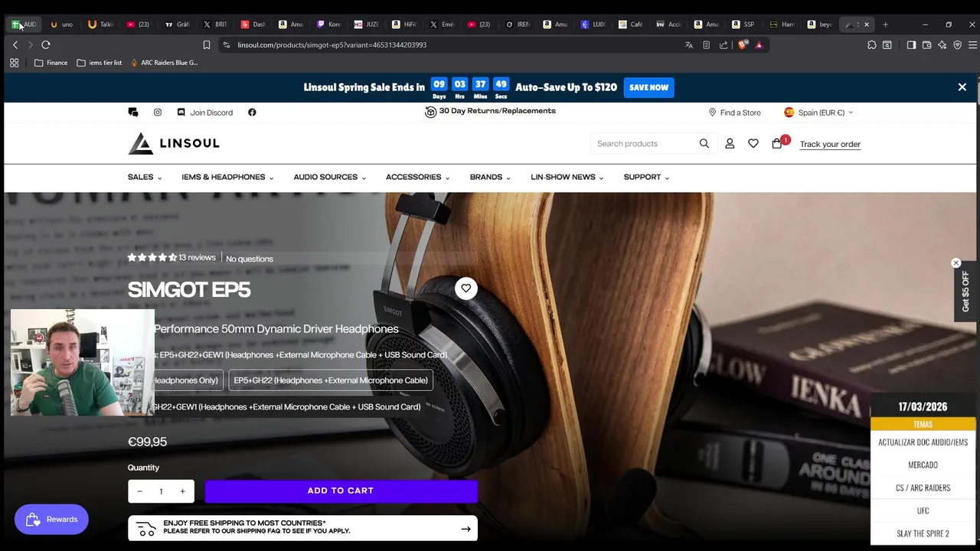The height and width of the screenshot is (551, 980).
Task: Open Join Discord link
Action: coord(204,112)
